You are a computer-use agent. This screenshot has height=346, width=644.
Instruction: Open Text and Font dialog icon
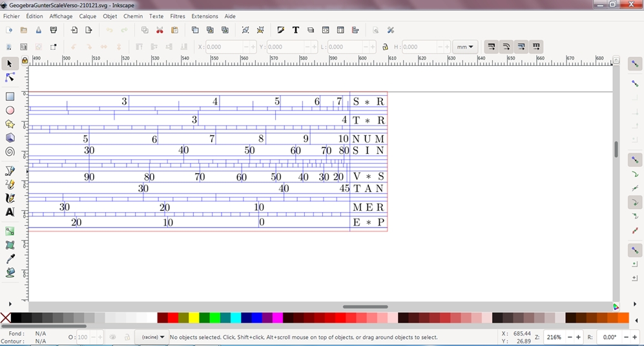pos(296,30)
